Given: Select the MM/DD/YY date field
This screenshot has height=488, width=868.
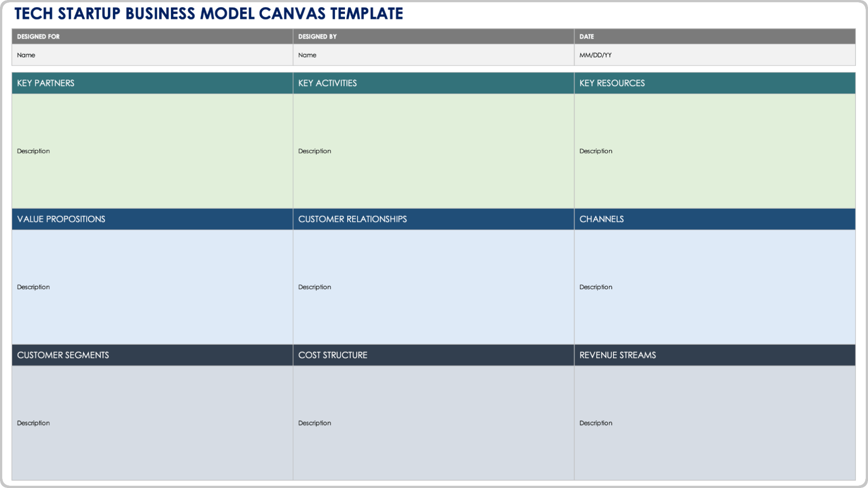Looking at the screenshot, I should tap(714, 55).
